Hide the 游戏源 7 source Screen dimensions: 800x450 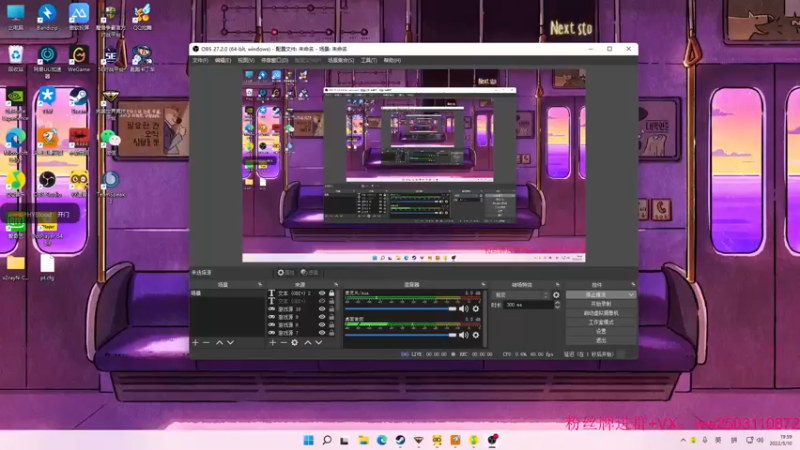click(322, 333)
